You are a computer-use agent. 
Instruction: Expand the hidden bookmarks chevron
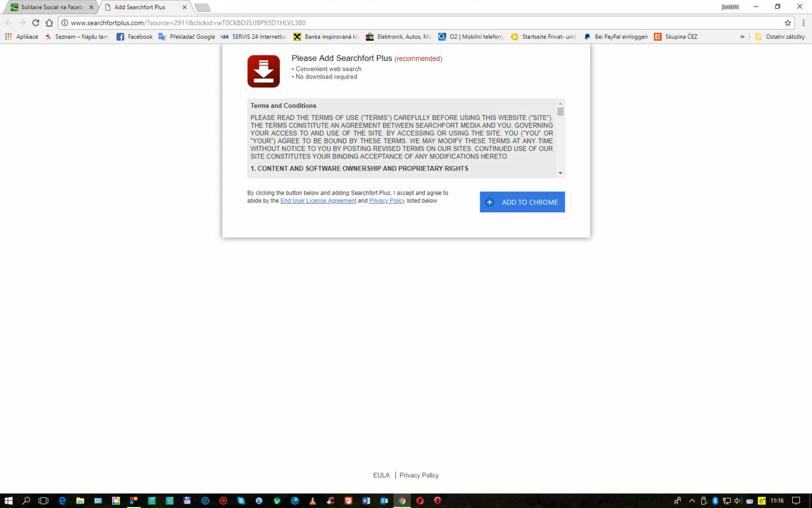point(742,37)
